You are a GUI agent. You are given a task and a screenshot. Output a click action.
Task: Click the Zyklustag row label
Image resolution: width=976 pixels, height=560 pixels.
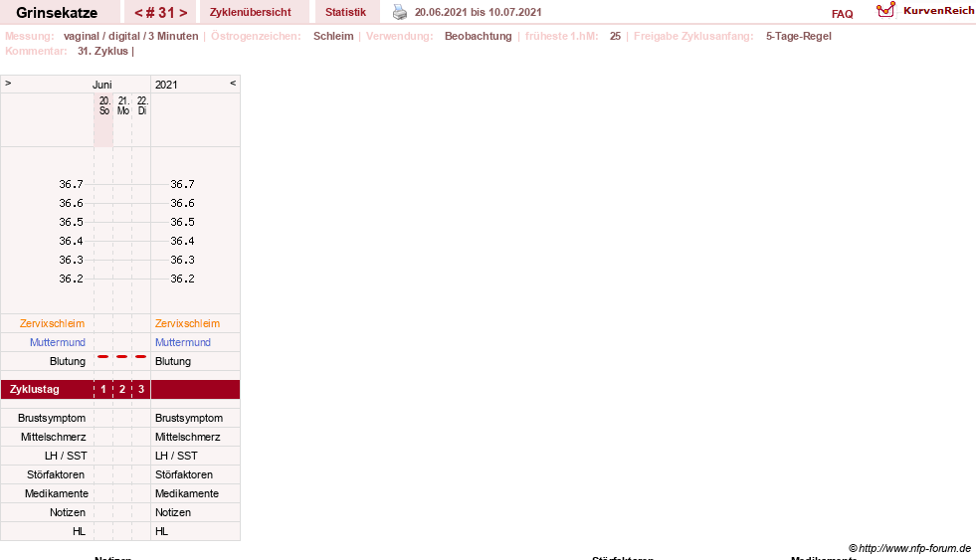(34, 390)
